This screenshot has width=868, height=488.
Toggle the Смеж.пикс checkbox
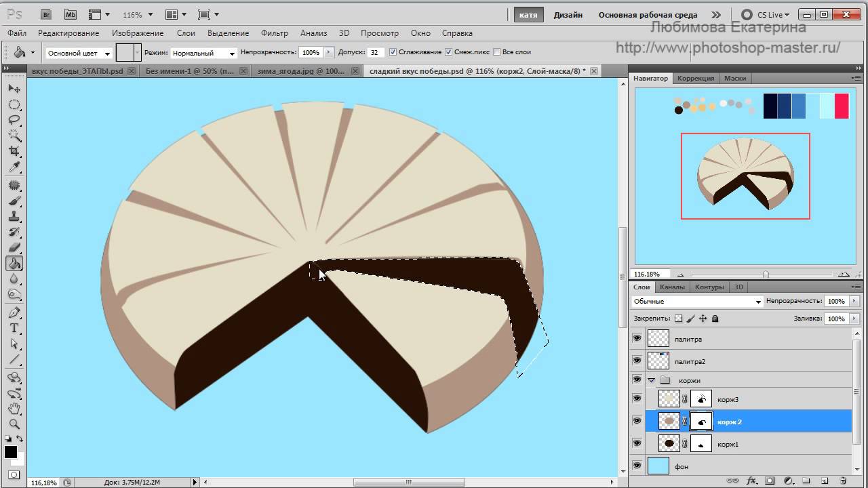449,52
